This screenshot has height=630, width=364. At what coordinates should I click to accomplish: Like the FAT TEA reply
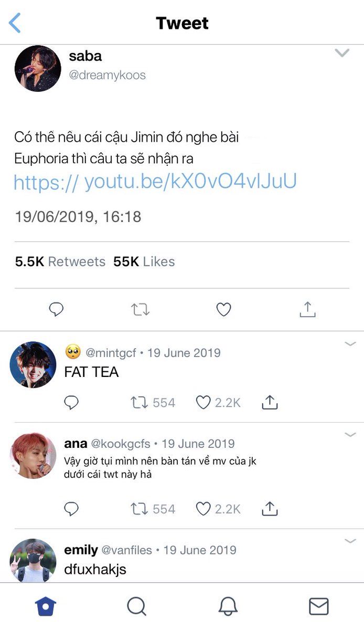[x=202, y=403]
